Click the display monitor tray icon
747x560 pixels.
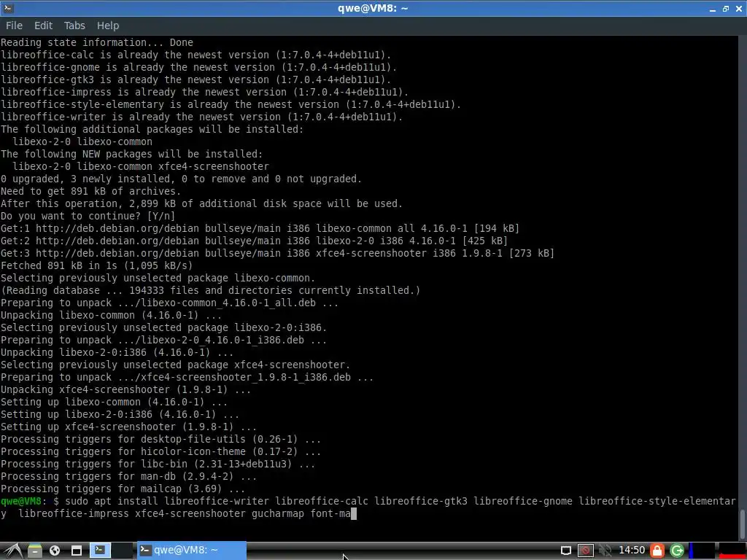565,551
